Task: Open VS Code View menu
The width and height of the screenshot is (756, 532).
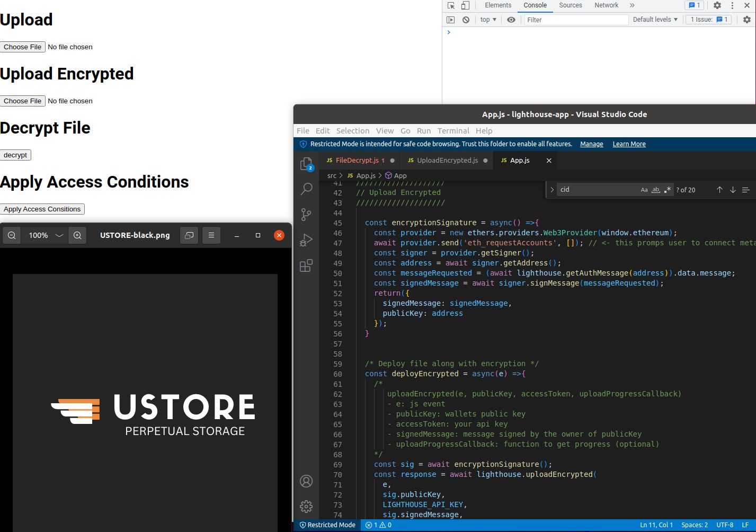Action: coord(385,131)
